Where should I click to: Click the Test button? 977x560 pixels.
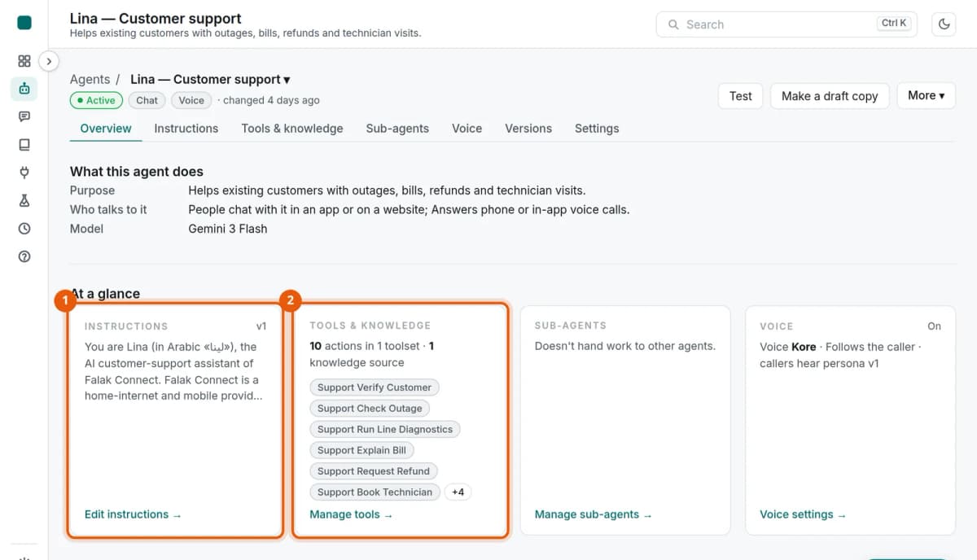tap(741, 96)
